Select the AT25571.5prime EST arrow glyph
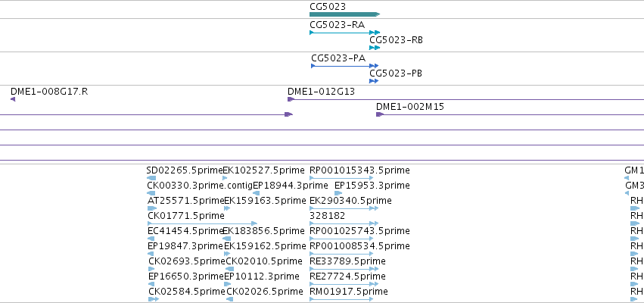Image resolution: width=644 pixels, height=303 pixels. click(x=152, y=208)
